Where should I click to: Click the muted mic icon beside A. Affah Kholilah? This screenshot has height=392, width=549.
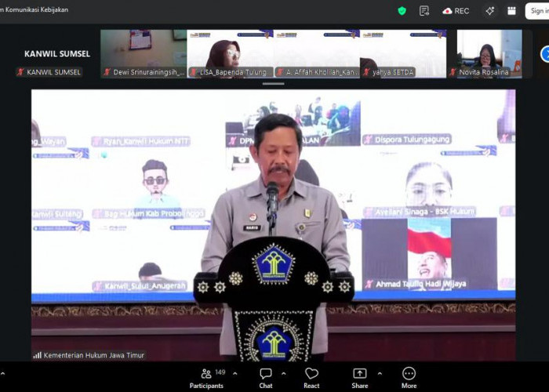[280, 72]
